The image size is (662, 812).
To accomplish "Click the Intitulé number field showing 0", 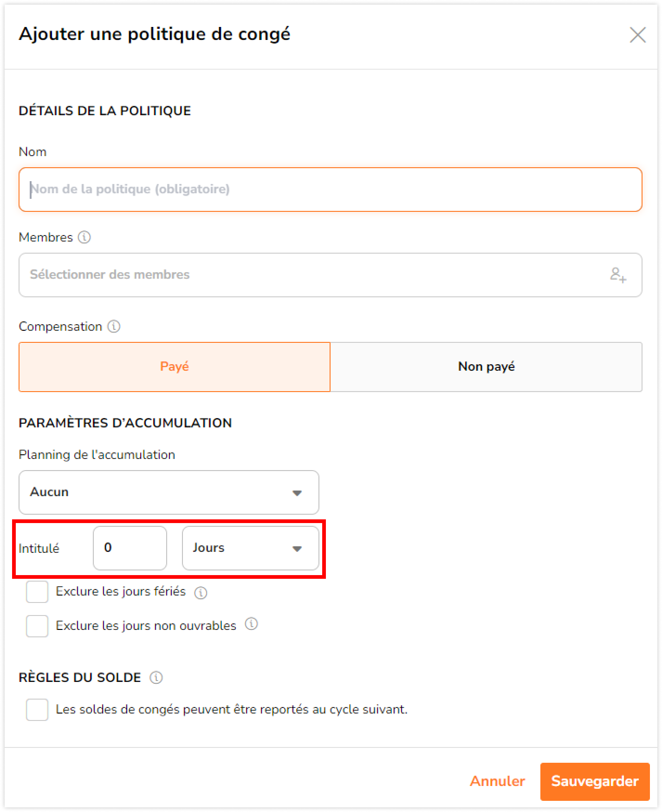I will (x=130, y=548).
